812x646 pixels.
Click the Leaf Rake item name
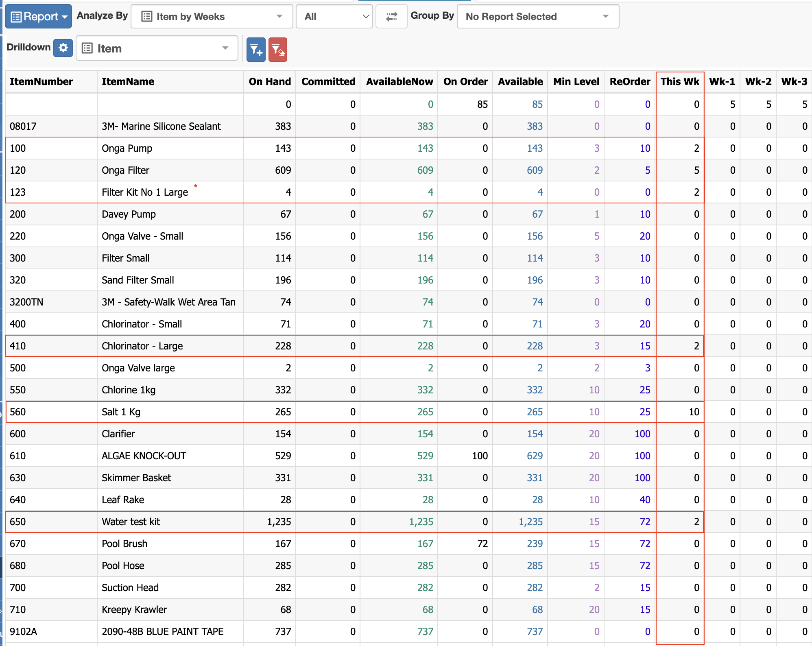coord(123,500)
